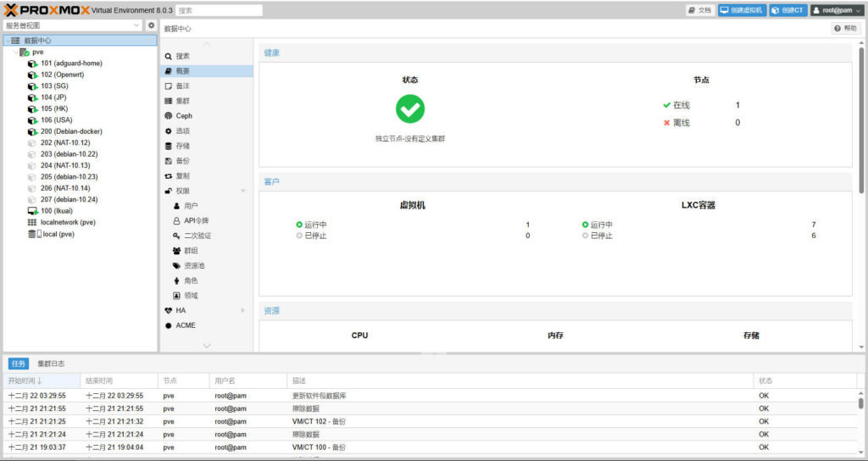Open the ACME settings entry
Viewport: 868px width, 461px height.
point(185,325)
